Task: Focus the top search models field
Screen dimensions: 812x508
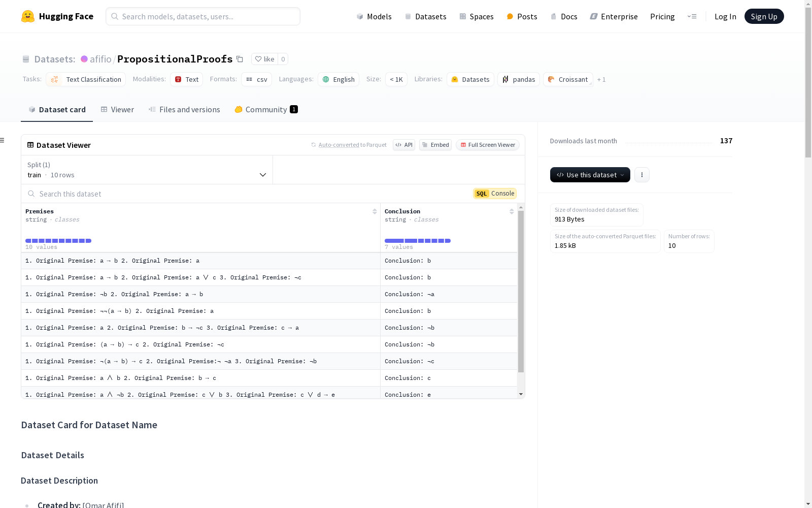Action: (x=203, y=16)
